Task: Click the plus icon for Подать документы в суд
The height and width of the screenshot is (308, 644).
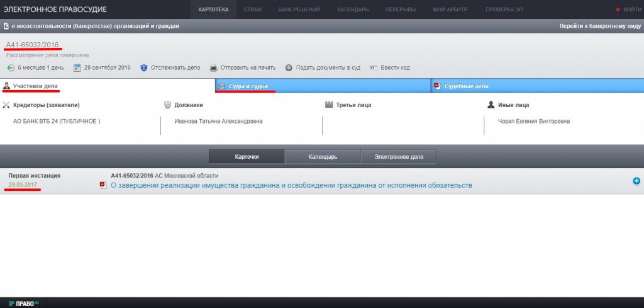Action: pyautogui.click(x=289, y=67)
